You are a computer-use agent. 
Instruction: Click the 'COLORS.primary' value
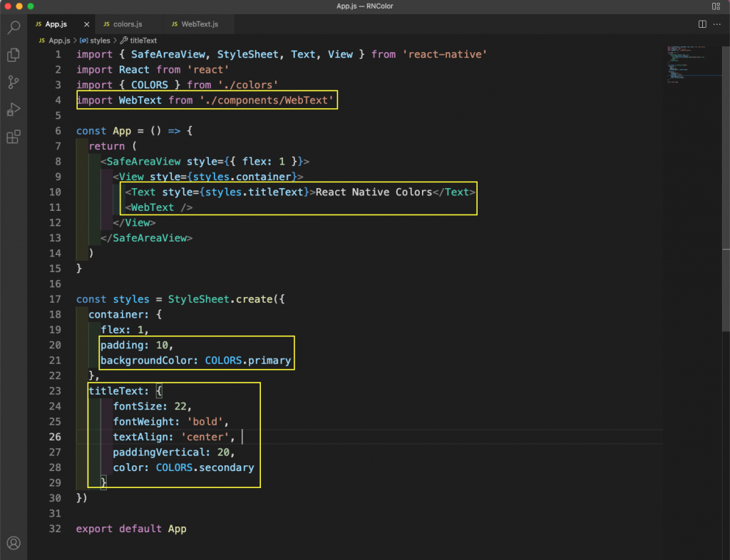[248, 361]
